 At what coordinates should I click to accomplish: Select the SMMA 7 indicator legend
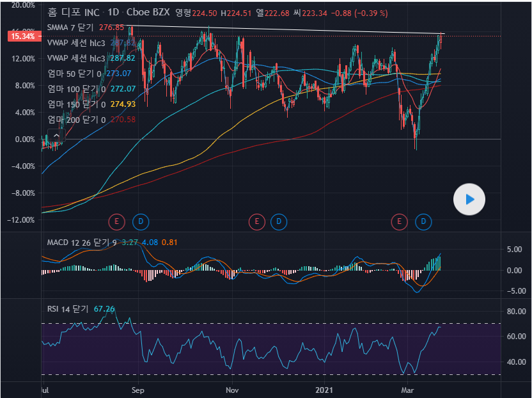(70, 28)
